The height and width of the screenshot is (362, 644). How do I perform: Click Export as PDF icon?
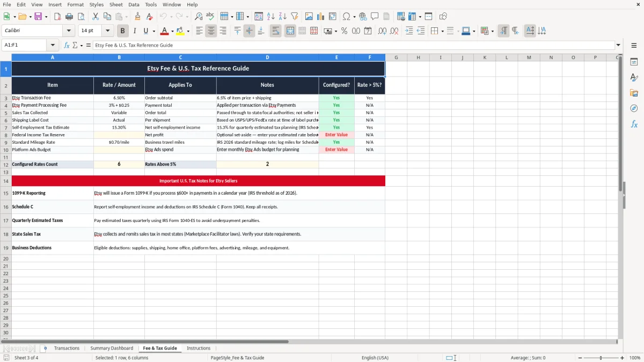[x=58, y=17]
